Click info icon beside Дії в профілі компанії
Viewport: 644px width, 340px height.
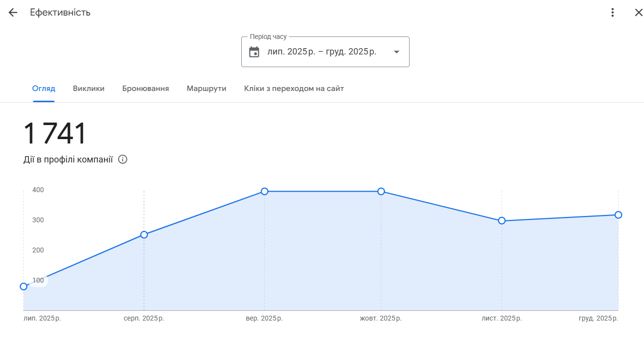click(x=123, y=160)
